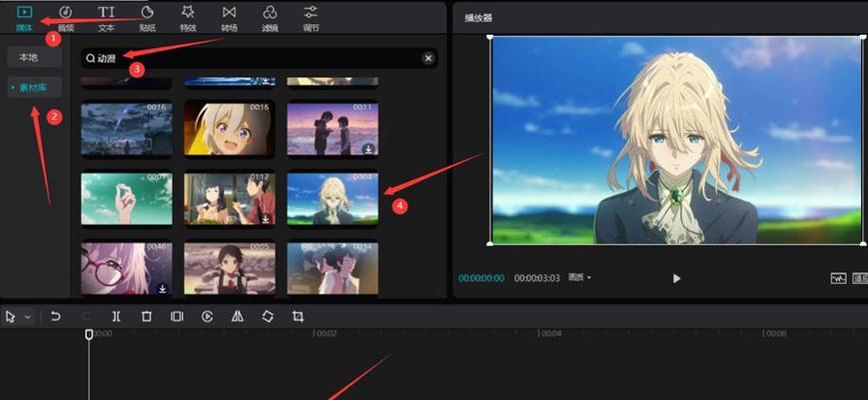Screen dimensions: 868x400
Task: Click the reverse playback icon
Action: click(207, 316)
